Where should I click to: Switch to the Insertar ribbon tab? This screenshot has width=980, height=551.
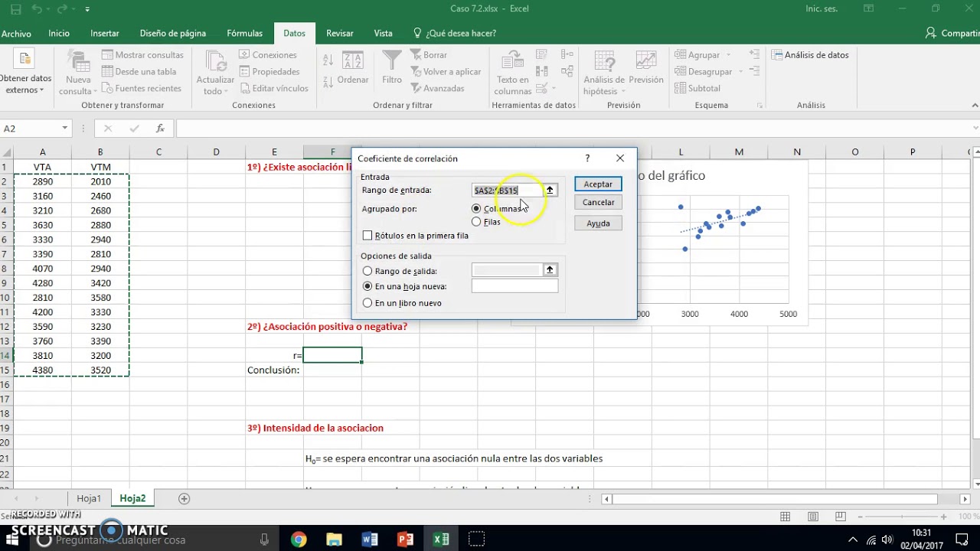click(105, 34)
